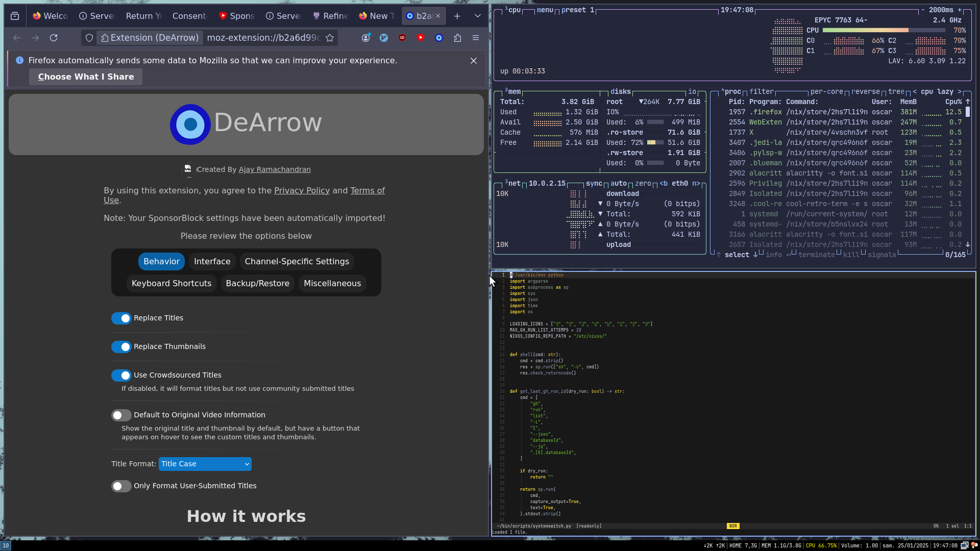The width and height of the screenshot is (980, 551).
Task: Click the <b previous interface arrow for eth0
Action: (664, 184)
